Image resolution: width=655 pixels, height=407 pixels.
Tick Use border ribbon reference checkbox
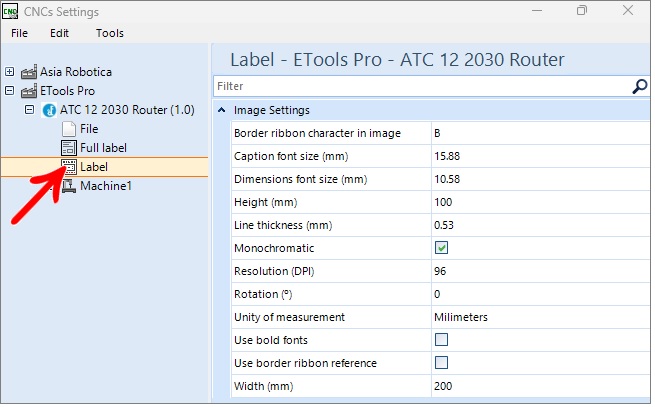pos(441,363)
